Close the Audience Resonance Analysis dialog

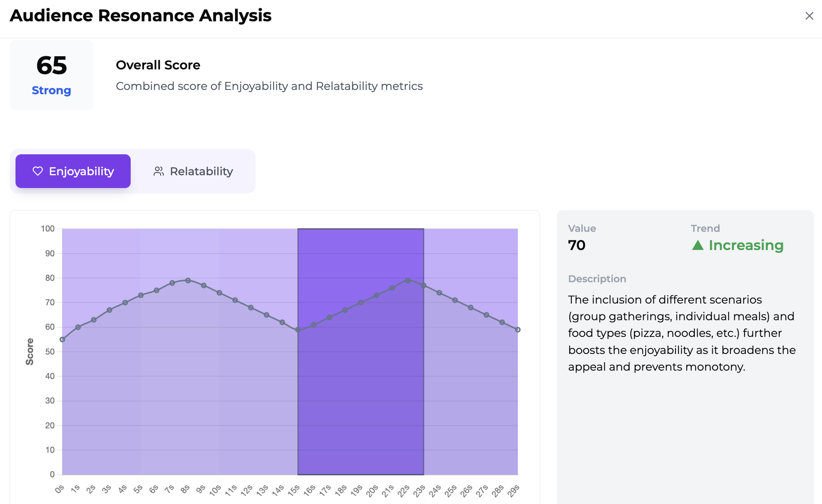tap(809, 16)
